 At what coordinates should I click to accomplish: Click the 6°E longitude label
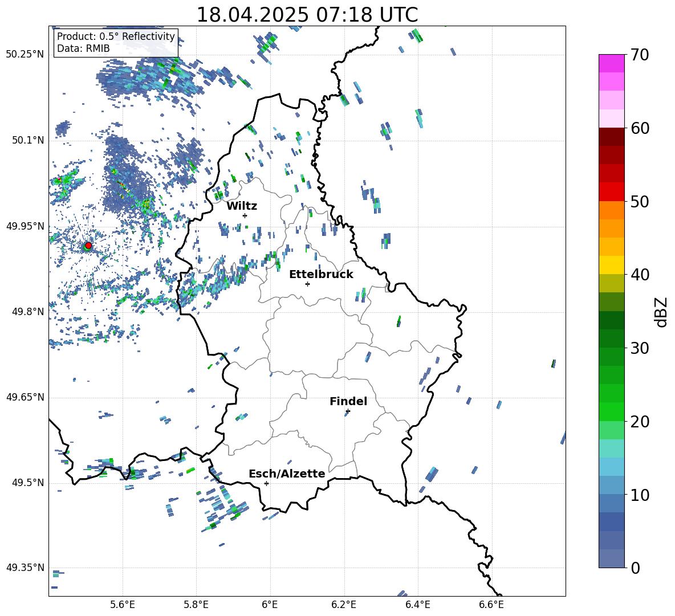270,605
